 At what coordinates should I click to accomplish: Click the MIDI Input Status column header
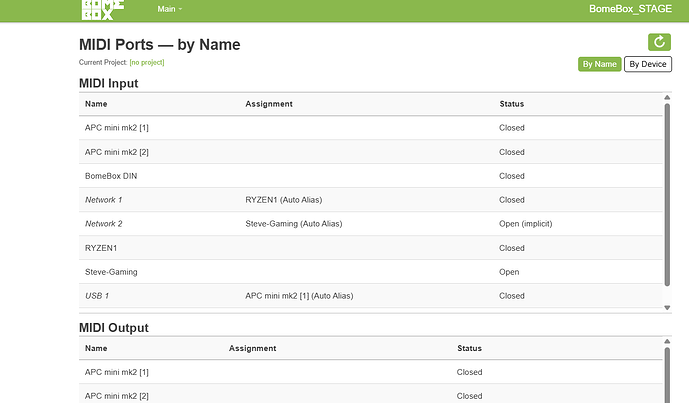[511, 104]
